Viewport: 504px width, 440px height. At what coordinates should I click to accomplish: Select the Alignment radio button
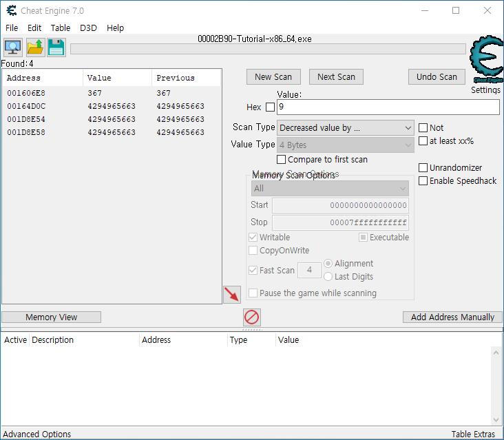(x=328, y=264)
